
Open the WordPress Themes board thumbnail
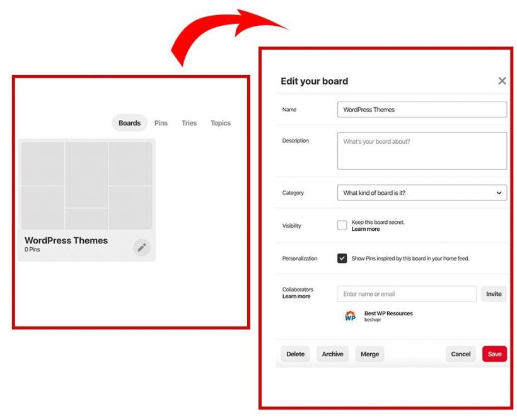pyautogui.click(x=86, y=185)
